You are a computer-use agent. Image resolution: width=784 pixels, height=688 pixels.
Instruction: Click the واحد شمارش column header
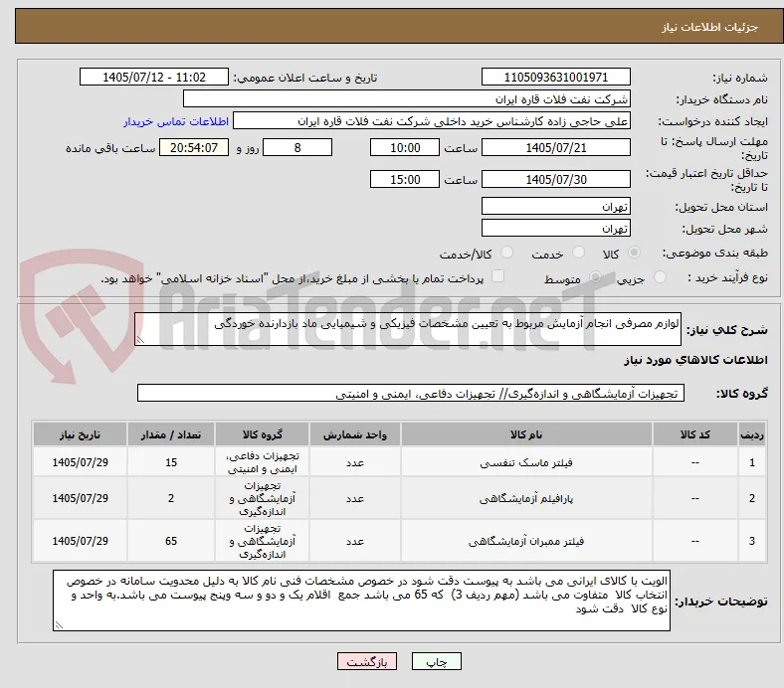355,434
